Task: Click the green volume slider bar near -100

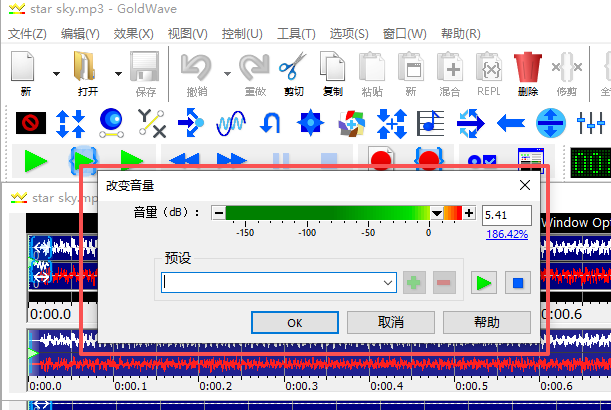Action: tap(307, 213)
